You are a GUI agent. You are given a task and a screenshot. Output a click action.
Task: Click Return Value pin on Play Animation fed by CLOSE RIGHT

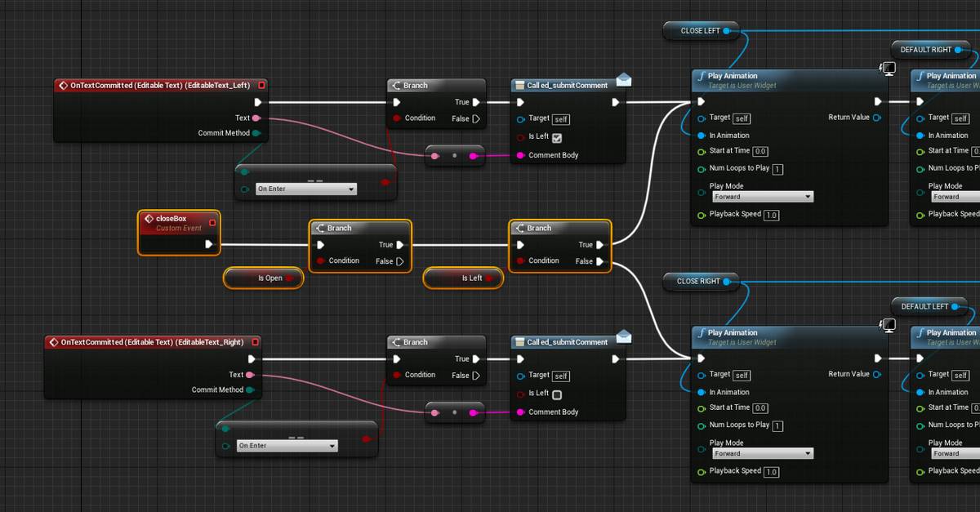coord(877,374)
